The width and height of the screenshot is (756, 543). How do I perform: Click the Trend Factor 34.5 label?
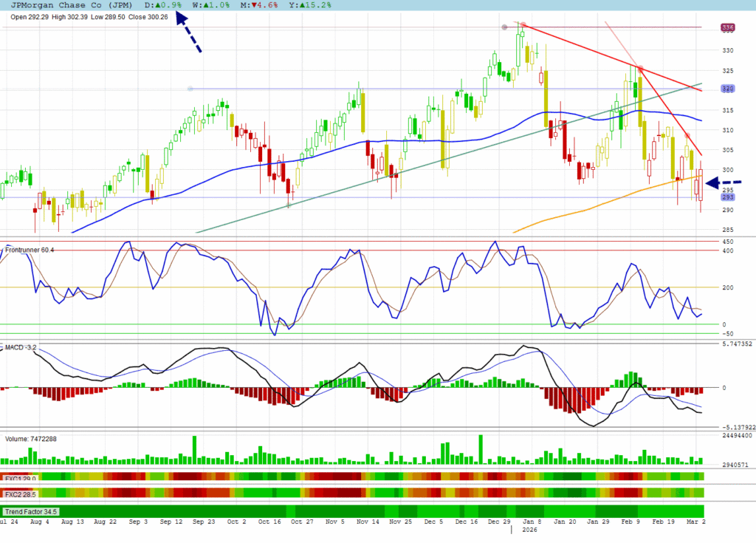(32, 511)
